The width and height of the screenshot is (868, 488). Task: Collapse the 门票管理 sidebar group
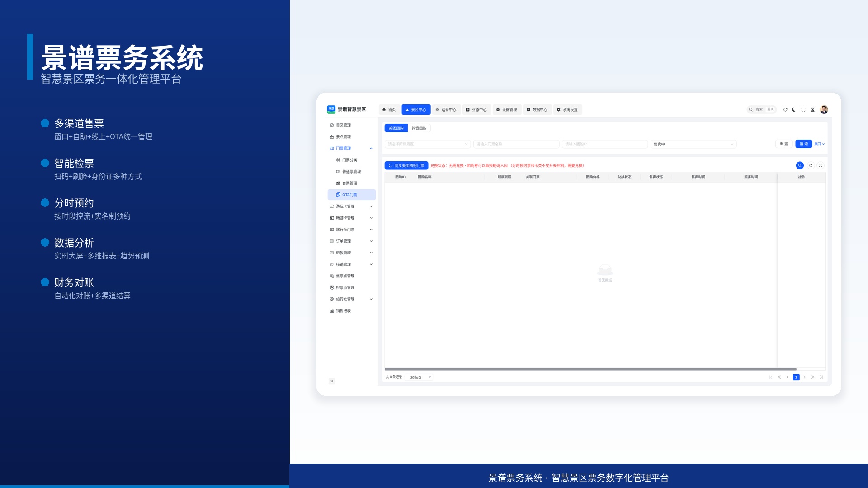[x=352, y=148]
